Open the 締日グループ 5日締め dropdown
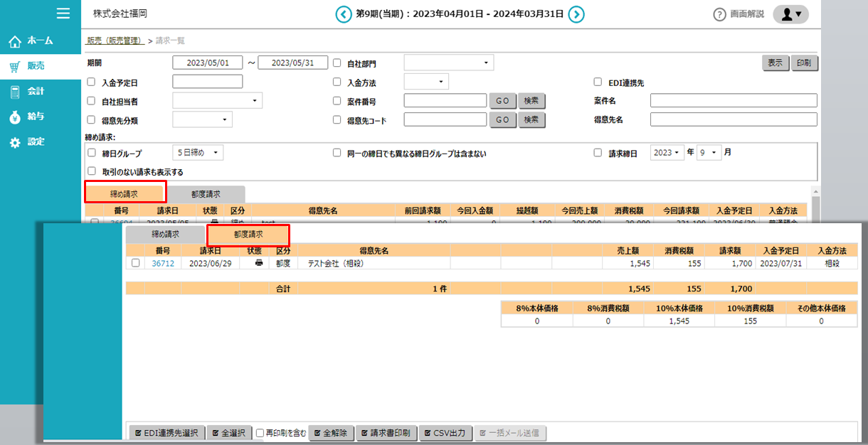The height and width of the screenshot is (445, 868). 198,153
